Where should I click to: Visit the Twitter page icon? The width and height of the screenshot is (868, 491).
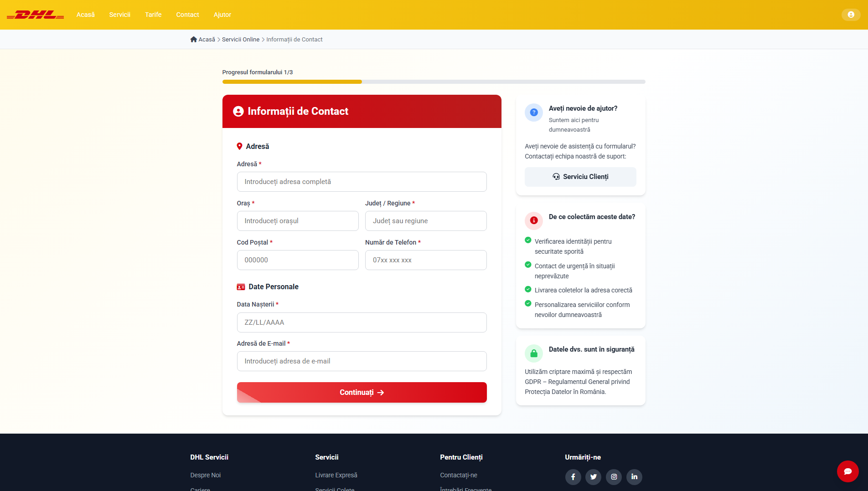coord(594,477)
